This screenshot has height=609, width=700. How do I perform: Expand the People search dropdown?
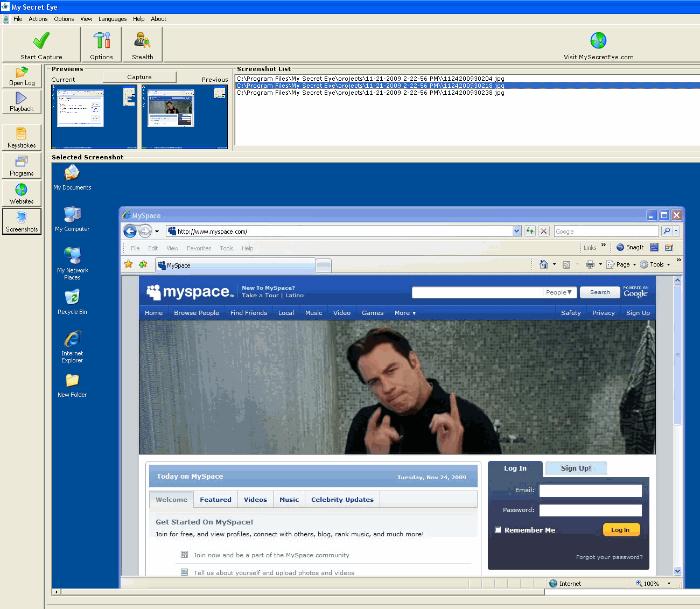pyautogui.click(x=559, y=292)
